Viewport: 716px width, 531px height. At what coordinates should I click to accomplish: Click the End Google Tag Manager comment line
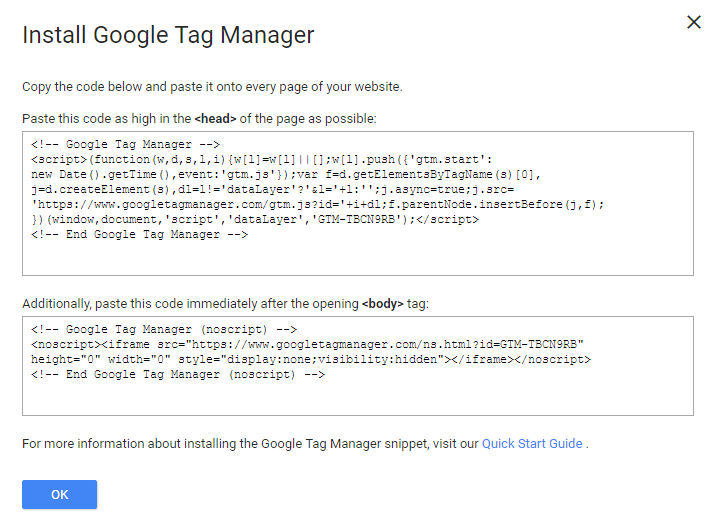[140, 234]
